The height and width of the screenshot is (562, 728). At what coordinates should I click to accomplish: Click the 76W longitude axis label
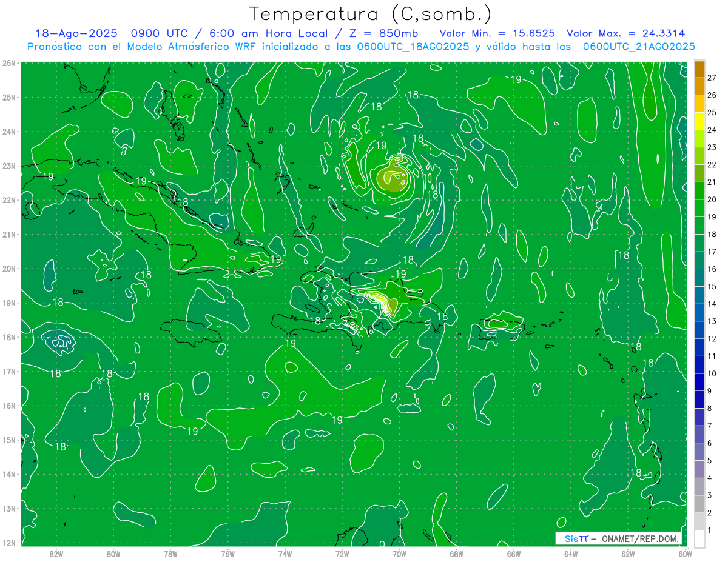click(x=227, y=554)
